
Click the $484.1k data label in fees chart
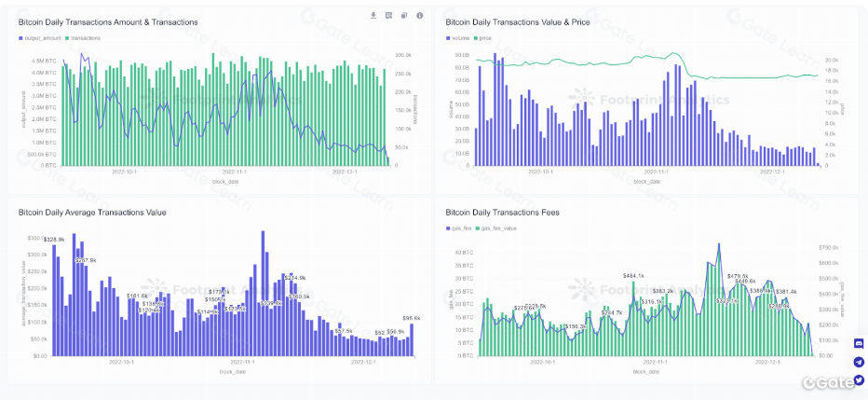tap(633, 276)
